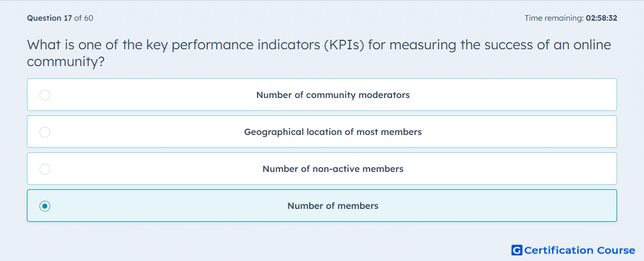This screenshot has height=261, width=644.
Task: Select the answer text Number of community moderators
Action: [333, 95]
